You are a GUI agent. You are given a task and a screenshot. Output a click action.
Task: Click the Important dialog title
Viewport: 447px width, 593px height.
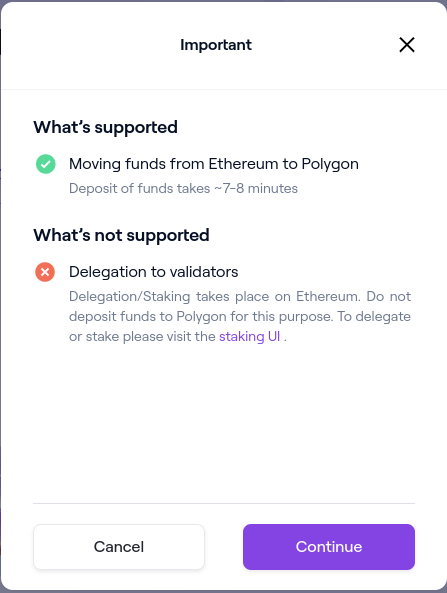(x=216, y=45)
